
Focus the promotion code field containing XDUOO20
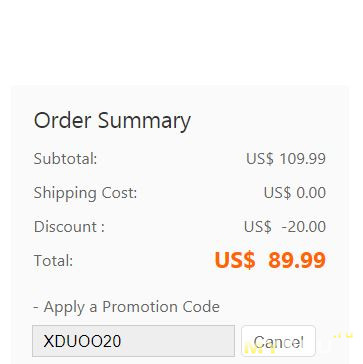pos(133,341)
